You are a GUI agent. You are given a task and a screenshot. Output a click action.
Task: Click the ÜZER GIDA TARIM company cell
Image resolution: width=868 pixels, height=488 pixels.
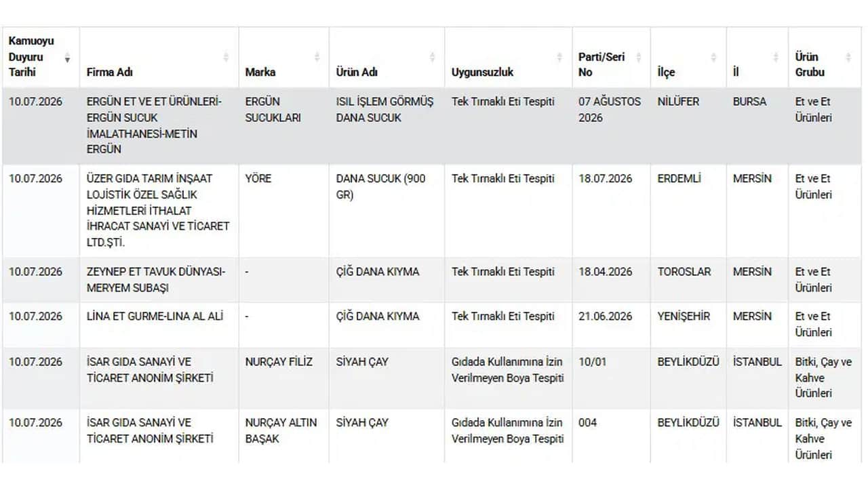tap(158, 210)
